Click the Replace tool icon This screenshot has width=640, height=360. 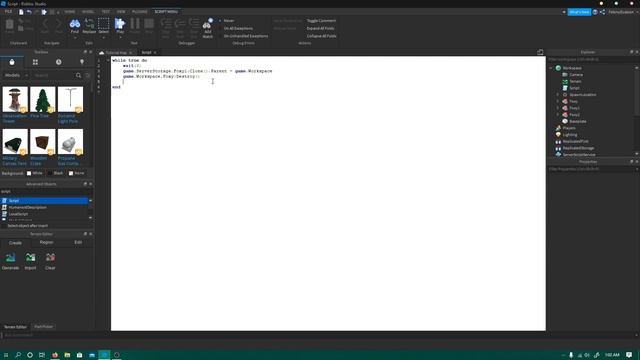point(89,24)
